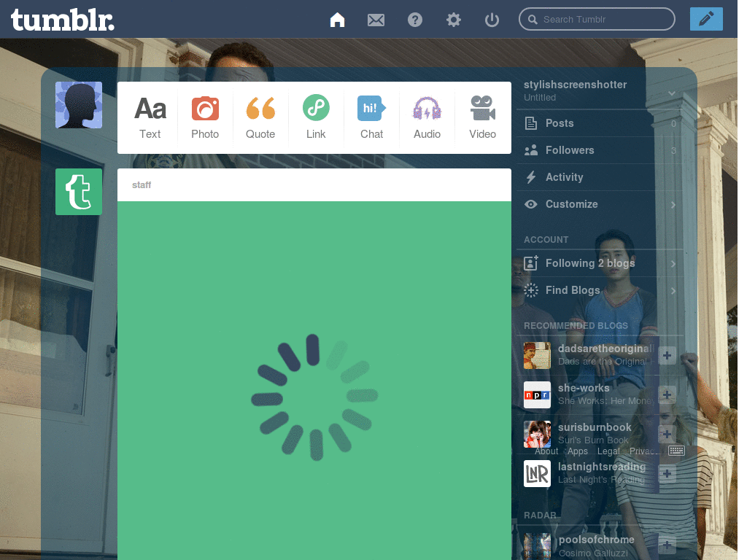
Task: Create a new Audio post
Action: coord(427,117)
